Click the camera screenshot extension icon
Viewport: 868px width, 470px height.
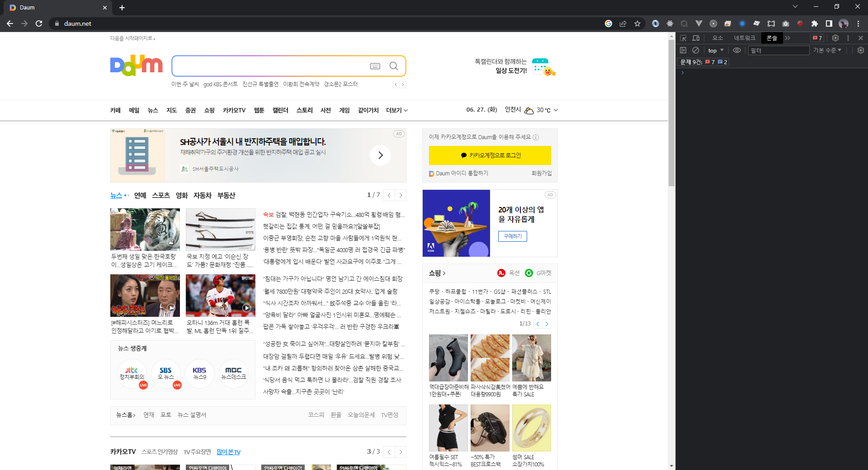(786, 23)
